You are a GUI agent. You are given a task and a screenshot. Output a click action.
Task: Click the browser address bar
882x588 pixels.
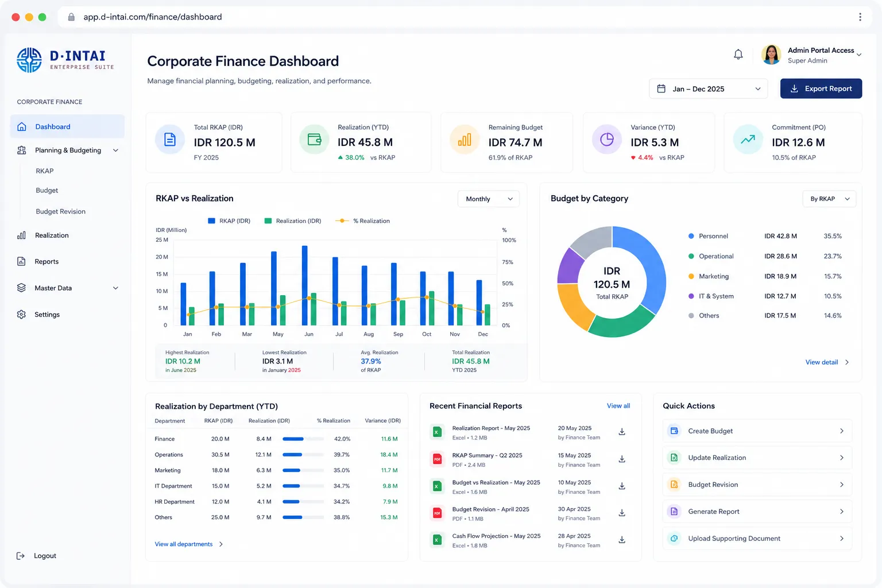[x=454, y=17]
